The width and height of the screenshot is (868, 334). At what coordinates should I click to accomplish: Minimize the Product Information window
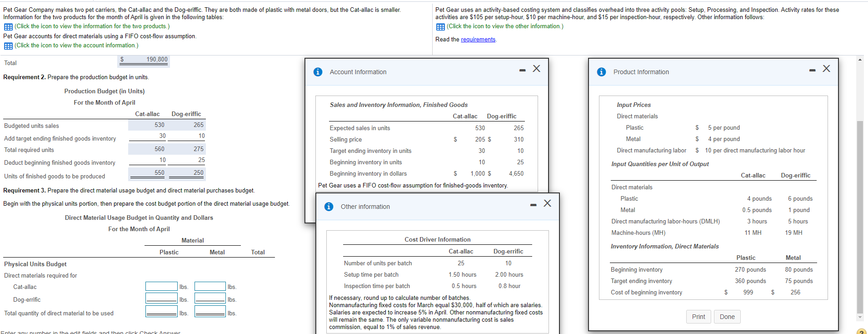click(x=813, y=70)
